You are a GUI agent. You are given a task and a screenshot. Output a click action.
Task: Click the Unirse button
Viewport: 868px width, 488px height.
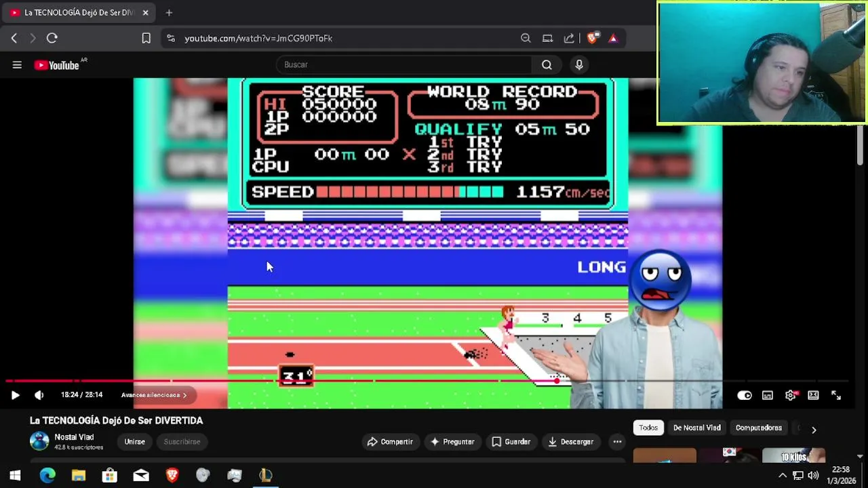134,442
